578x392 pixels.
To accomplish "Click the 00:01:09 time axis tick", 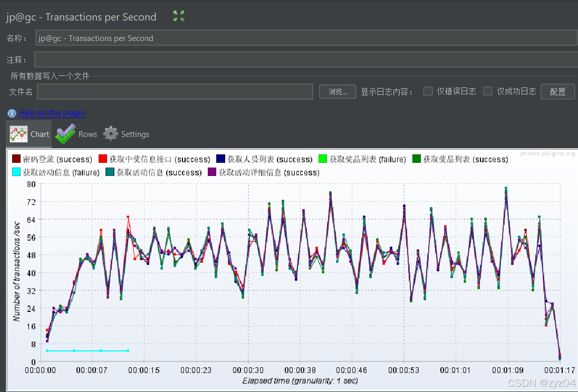I will pyautogui.click(x=508, y=370).
